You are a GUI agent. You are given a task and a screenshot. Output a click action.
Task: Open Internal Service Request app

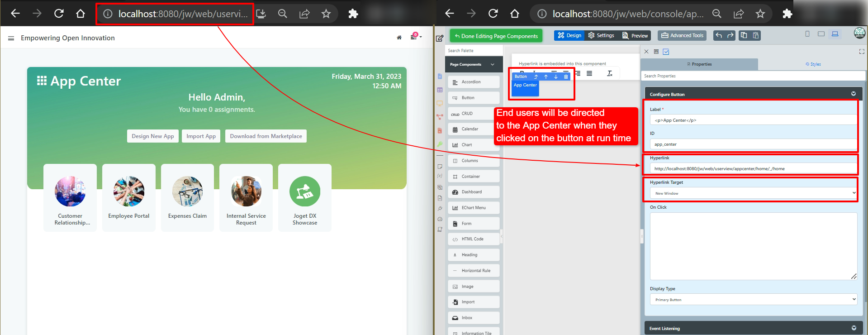pos(246,198)
